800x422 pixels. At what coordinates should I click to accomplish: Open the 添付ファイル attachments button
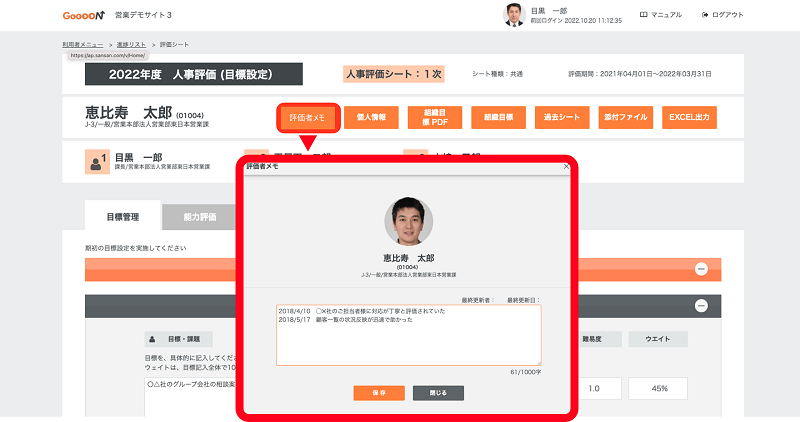pyautogui.click(x=624, y=117)
